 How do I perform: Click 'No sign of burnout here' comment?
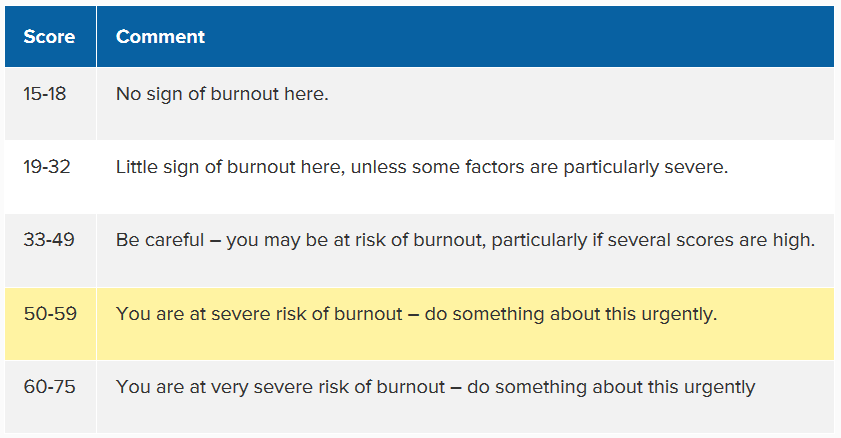point(222,94)
